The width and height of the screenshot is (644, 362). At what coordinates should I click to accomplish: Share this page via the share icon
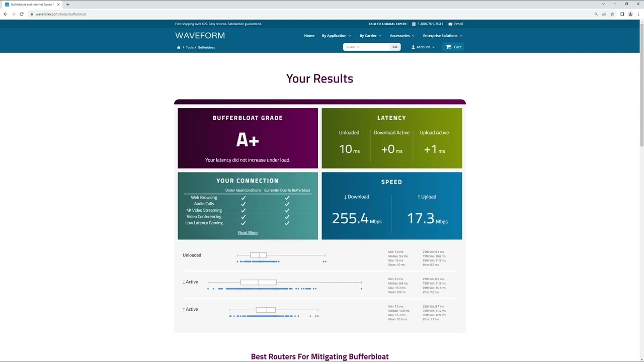pyautogui.click(x=604, y=14)
